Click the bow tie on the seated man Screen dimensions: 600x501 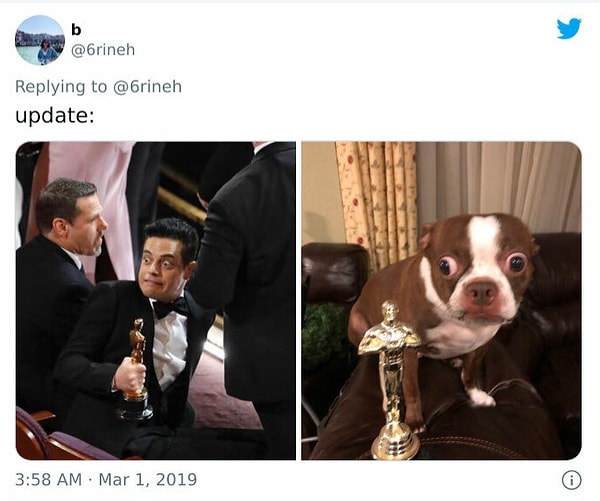click(168, 307)
